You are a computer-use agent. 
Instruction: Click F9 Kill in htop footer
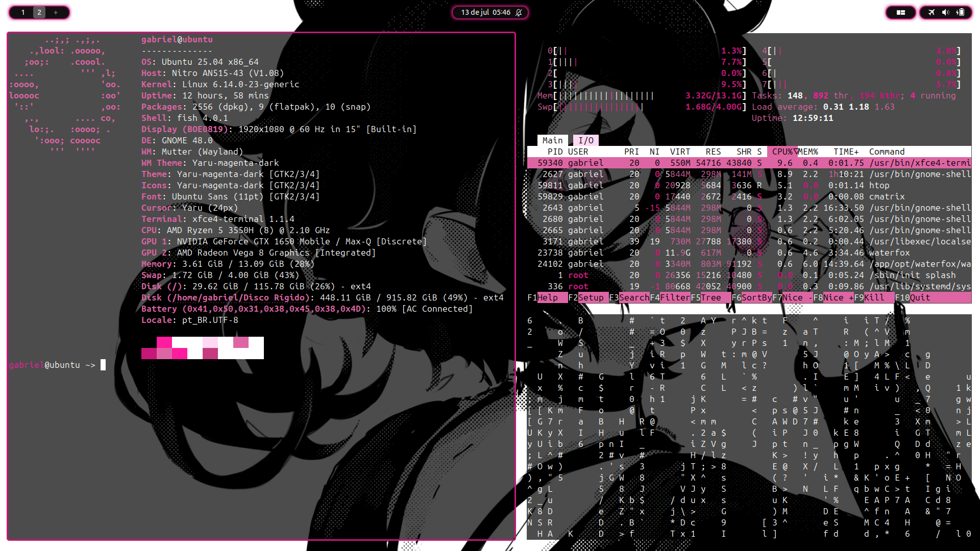click(874, 297)
